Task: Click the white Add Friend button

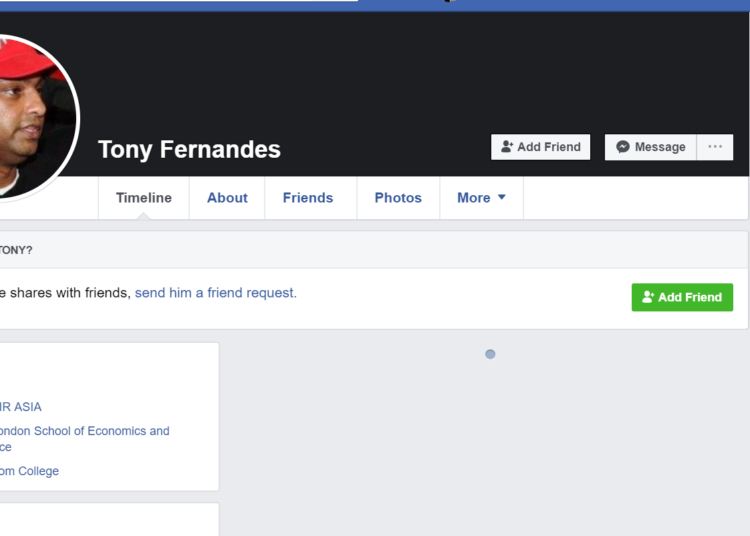Action: 540,147
